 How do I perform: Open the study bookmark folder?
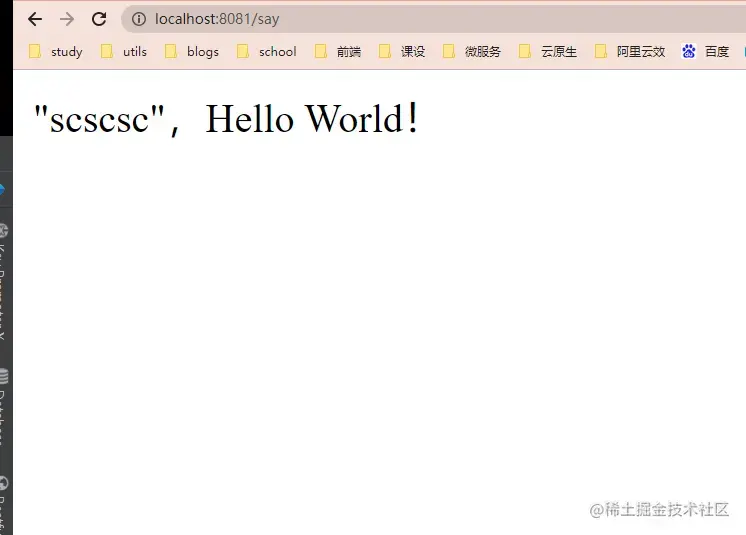click(x=56, y=51)
